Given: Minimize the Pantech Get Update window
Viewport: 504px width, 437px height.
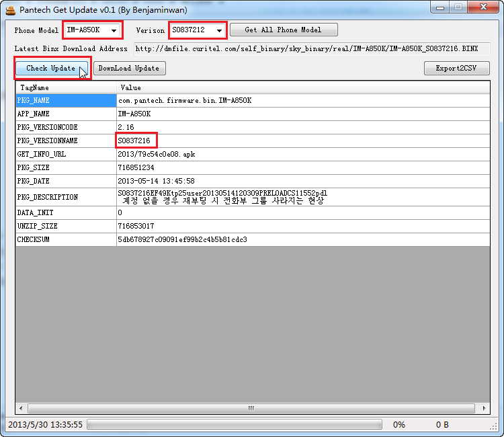Looking at the screenshot, I should point(440,7).
